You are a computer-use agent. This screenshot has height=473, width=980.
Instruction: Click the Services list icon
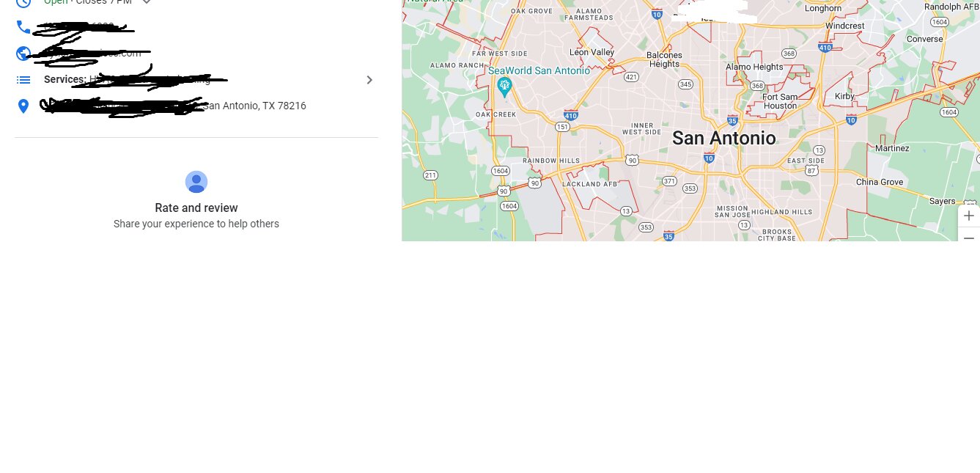tap(23, 80)
